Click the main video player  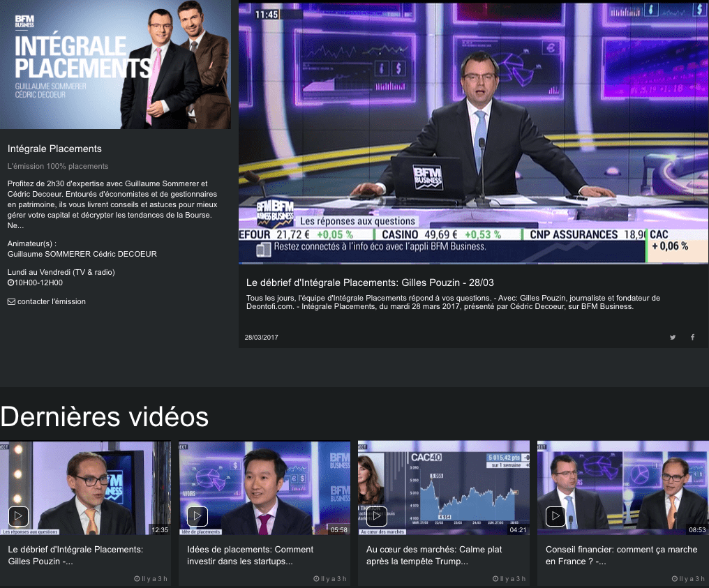pyautogui.click(x=473, y=133)
